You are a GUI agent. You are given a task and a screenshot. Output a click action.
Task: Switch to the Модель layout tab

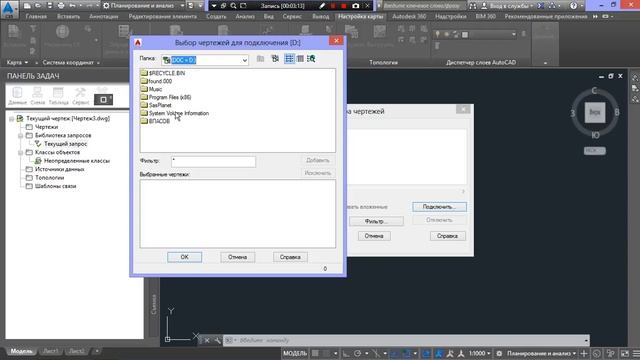coord(21,351)
